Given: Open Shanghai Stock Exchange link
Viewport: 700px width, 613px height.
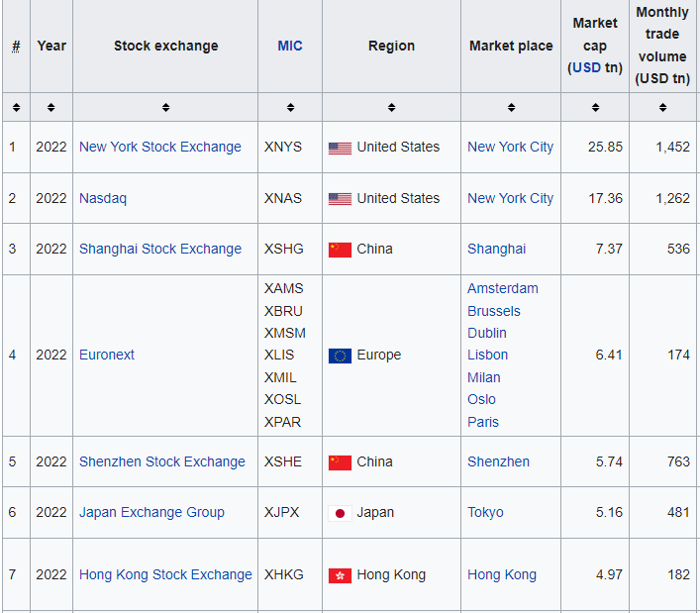Looking at the screenshot, I should tap(160, 249).
